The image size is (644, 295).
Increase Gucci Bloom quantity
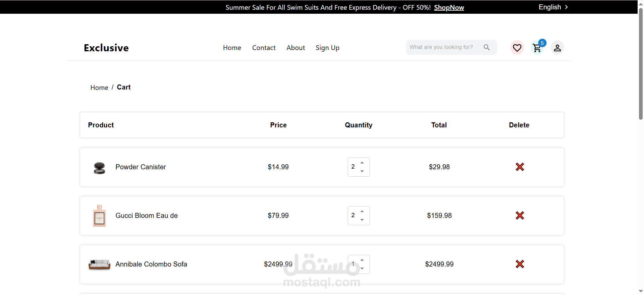[x=362, y=212]
